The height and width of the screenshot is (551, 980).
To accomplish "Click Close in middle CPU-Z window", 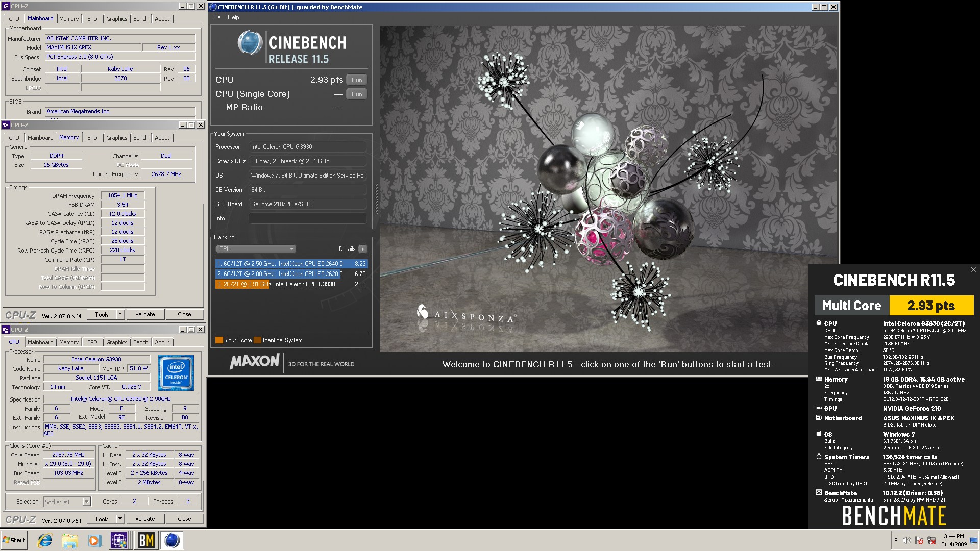I will 184,315.
